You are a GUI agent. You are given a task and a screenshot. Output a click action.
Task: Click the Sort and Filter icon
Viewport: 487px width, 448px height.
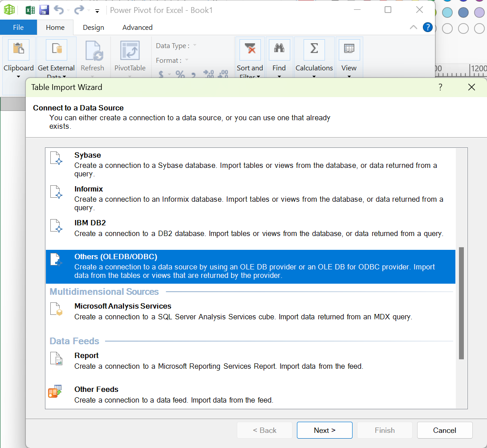click(x=250, y=50)
